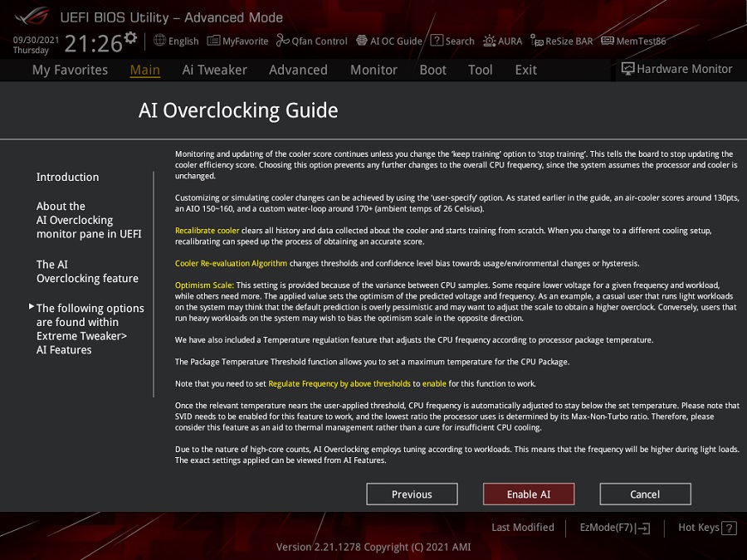
Task: Click the Cooler Re-evaluation Algorithm text
Action: [231, 263]
